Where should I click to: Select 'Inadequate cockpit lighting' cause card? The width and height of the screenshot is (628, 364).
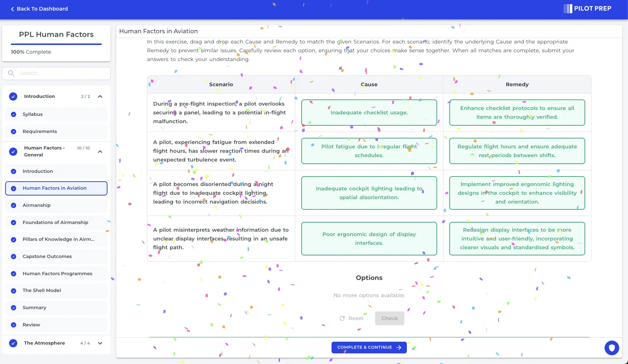pos(369,193)
